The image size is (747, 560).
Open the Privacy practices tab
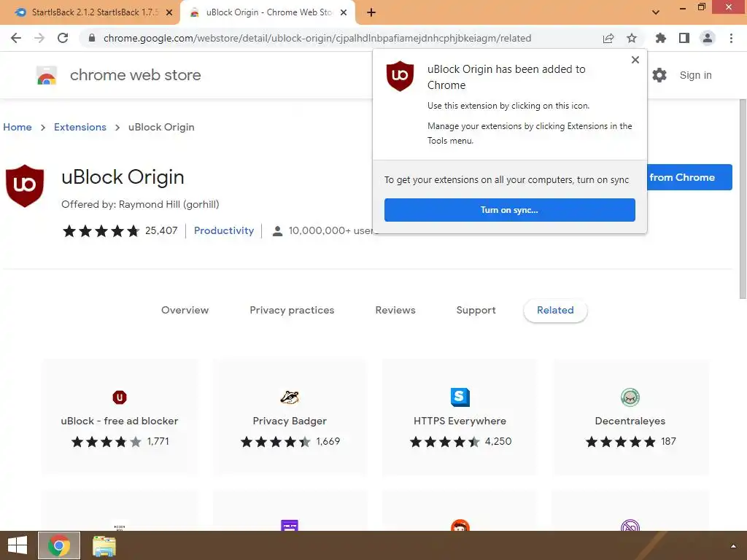click(292, 310)
